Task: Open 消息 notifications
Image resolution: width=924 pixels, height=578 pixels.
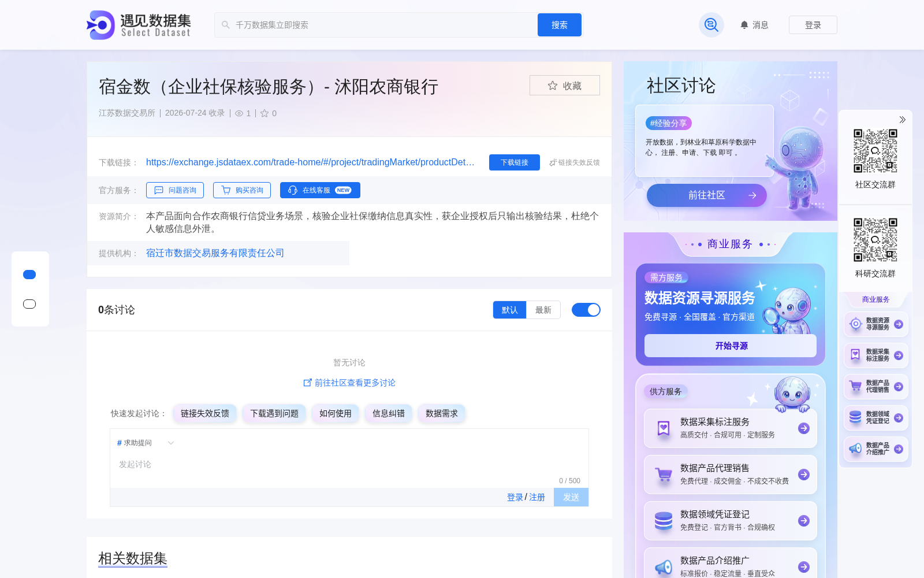Action: click(x=754, y=25)
